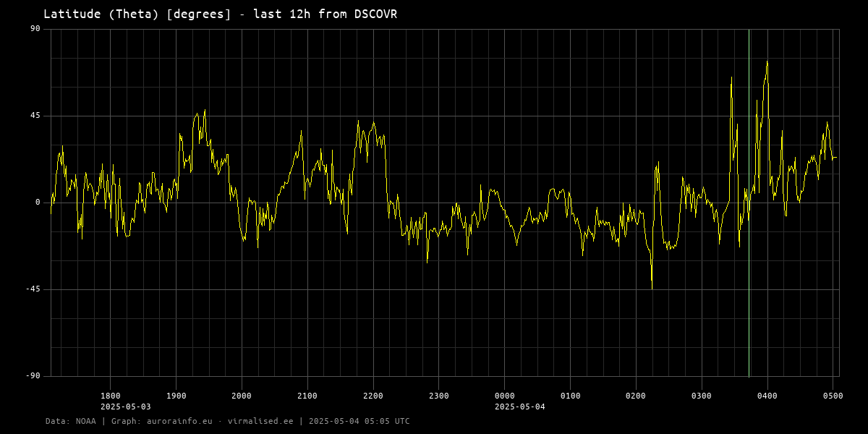Screen dimensions: 868x434
Task: Click the x-axis tick label '0200'
Action: 636,396
